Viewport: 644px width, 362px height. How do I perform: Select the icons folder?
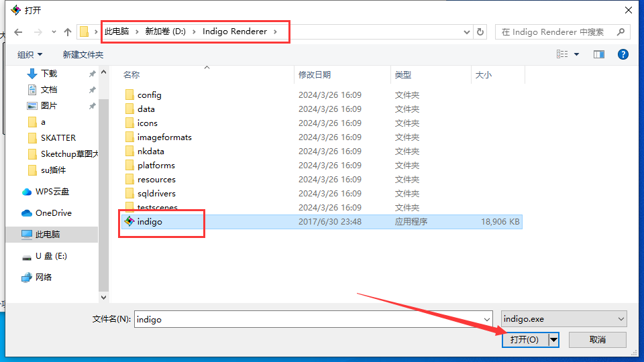(x=147, y=123)
